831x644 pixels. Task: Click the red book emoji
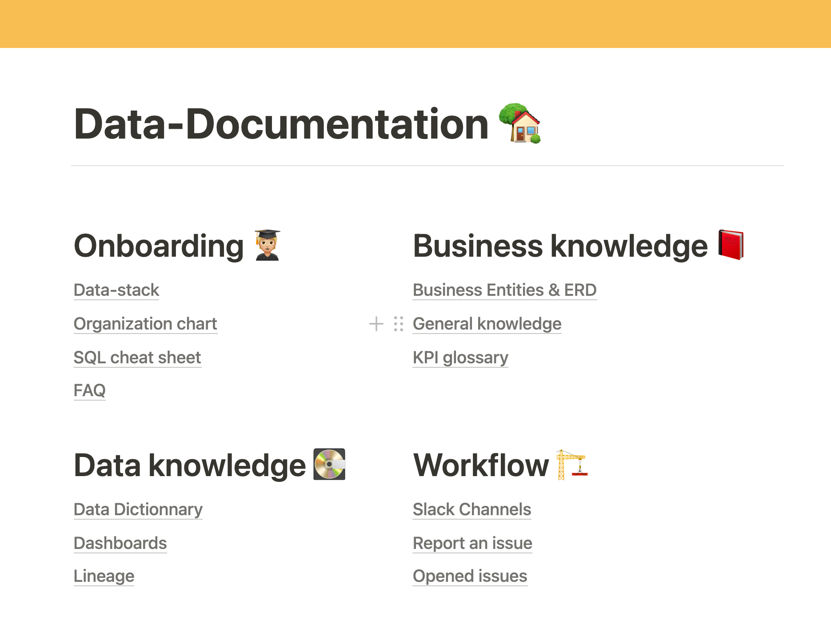pyautogui.click(x=731, y=245)
